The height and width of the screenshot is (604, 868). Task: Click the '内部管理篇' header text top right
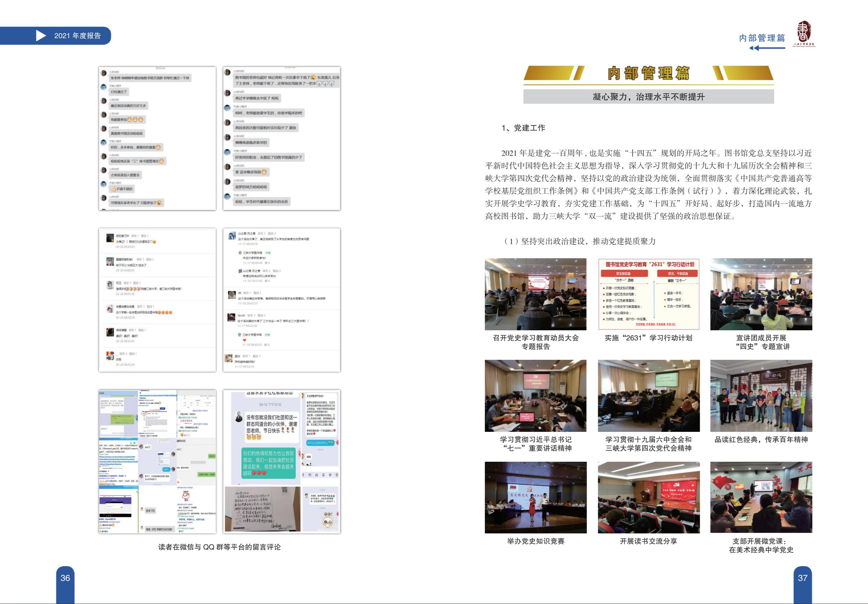click(762, 38)
